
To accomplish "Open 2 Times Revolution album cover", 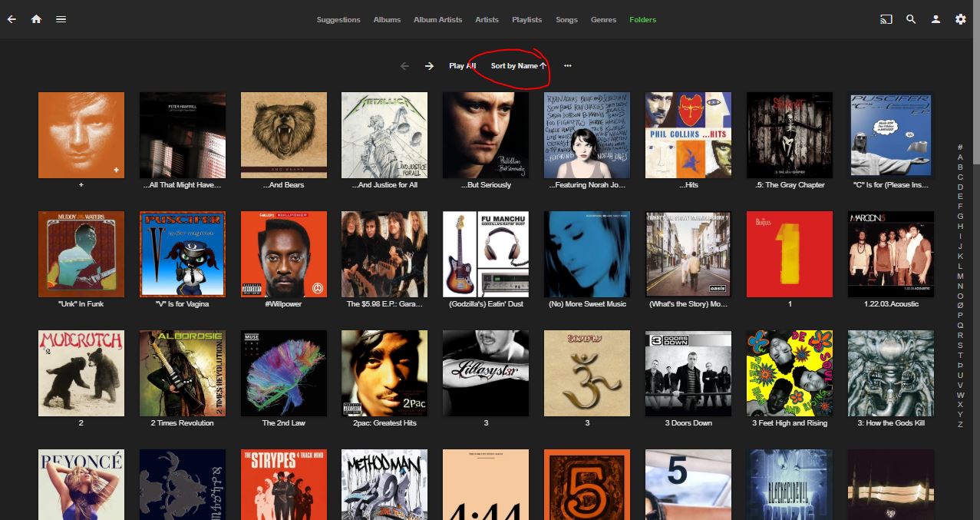I will click(183, 373).
